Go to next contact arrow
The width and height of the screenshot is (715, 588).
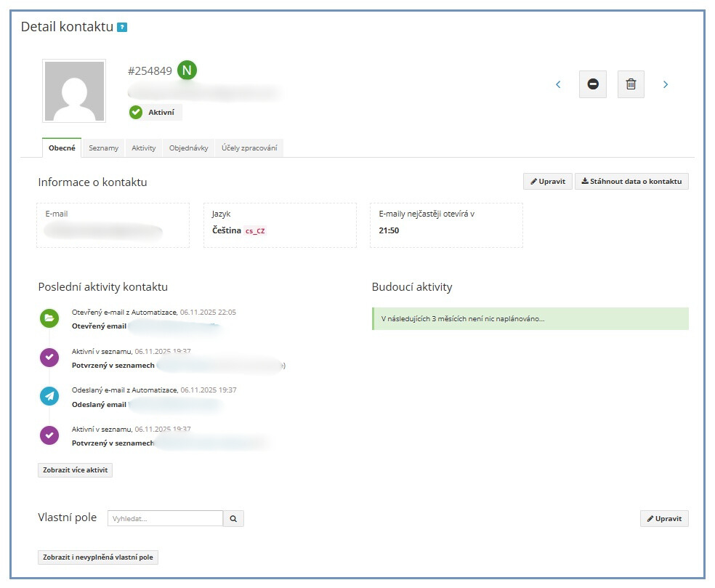click(665, 84)
